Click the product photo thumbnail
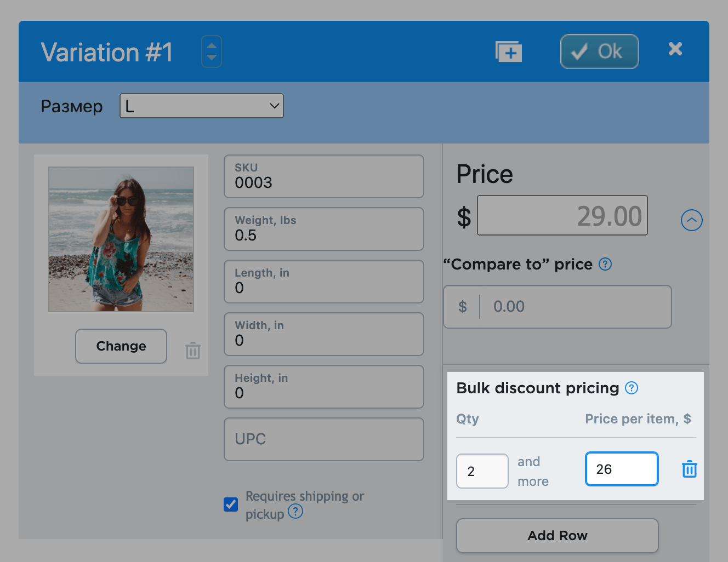Screen dimensions: 728x562 pyautogui.click(x=121, y=239)
